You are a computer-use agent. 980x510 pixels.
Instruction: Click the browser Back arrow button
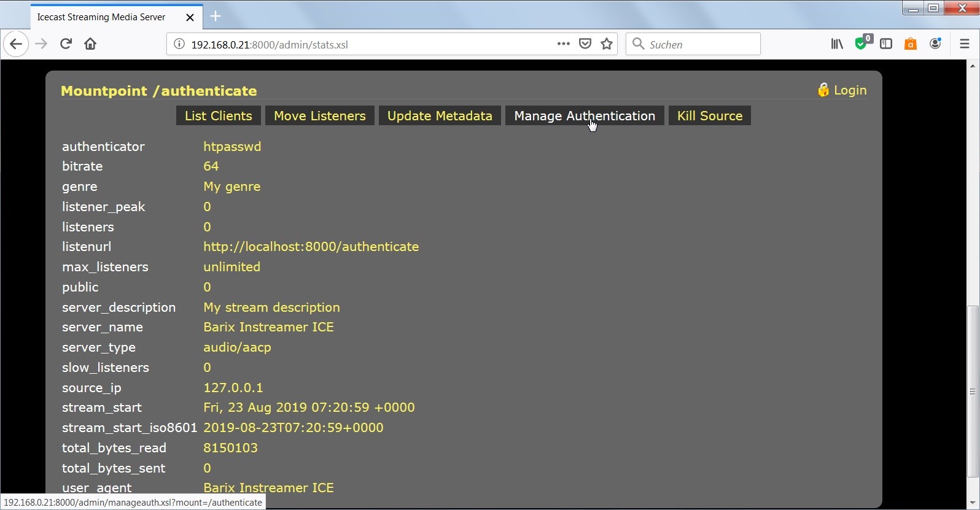pos(16,44)
